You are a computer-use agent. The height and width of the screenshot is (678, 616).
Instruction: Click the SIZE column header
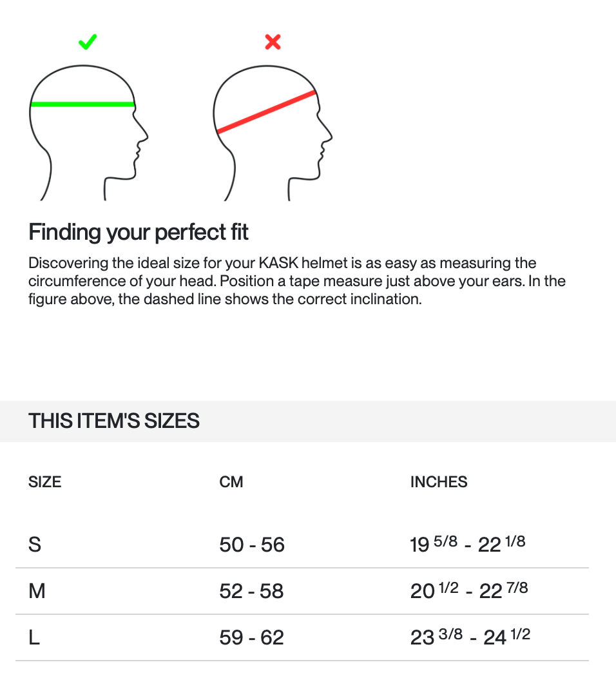[44, 481]
